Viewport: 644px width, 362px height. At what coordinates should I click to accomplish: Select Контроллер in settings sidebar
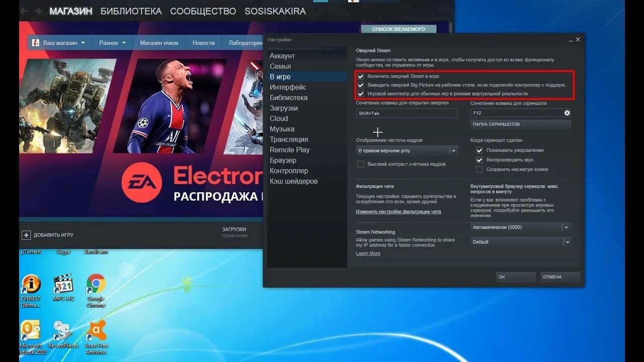pyautogui.click(x=289, y=171)
